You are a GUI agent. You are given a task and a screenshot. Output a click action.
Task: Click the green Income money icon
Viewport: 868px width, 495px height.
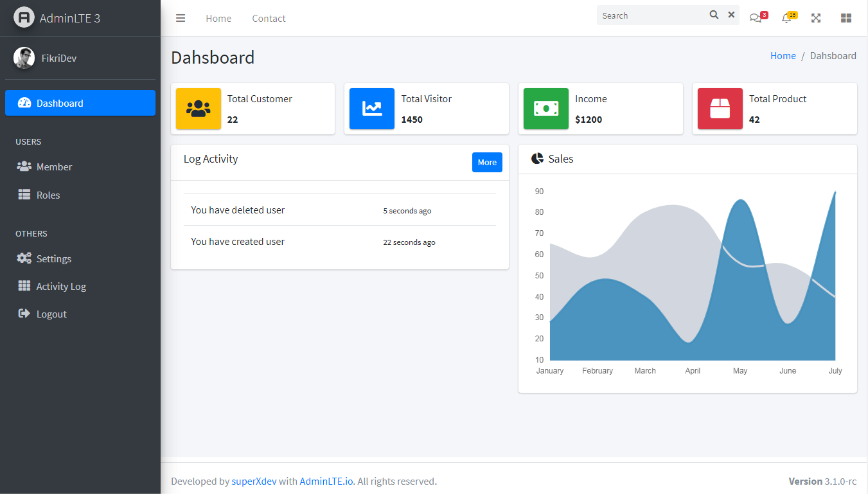(x=546, y=109)
